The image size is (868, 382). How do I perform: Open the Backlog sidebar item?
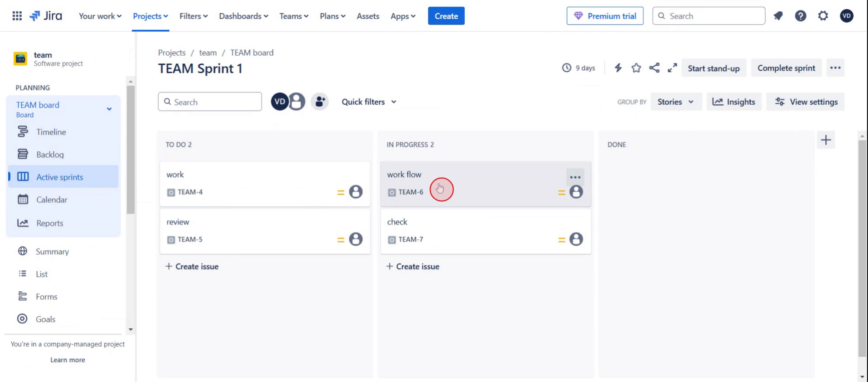point(50,155)
